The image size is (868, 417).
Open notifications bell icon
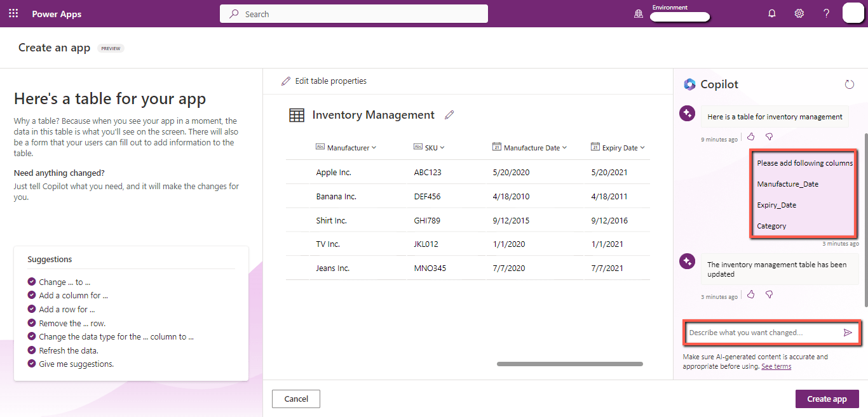(772, 13)
